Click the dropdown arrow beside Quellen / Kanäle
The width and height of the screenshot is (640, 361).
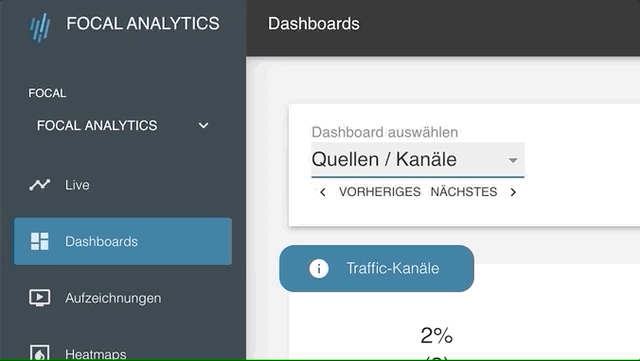pos(513,160)
